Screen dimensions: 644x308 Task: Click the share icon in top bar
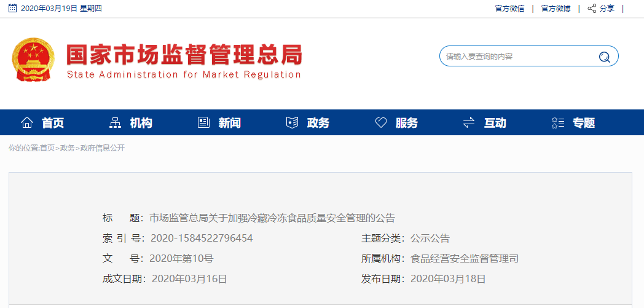click(592, 8)
